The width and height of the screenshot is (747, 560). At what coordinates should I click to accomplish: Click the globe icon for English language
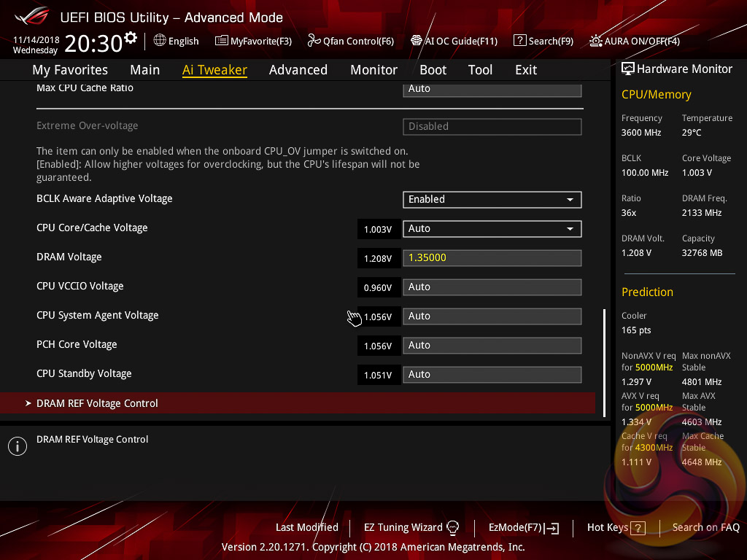160,41
